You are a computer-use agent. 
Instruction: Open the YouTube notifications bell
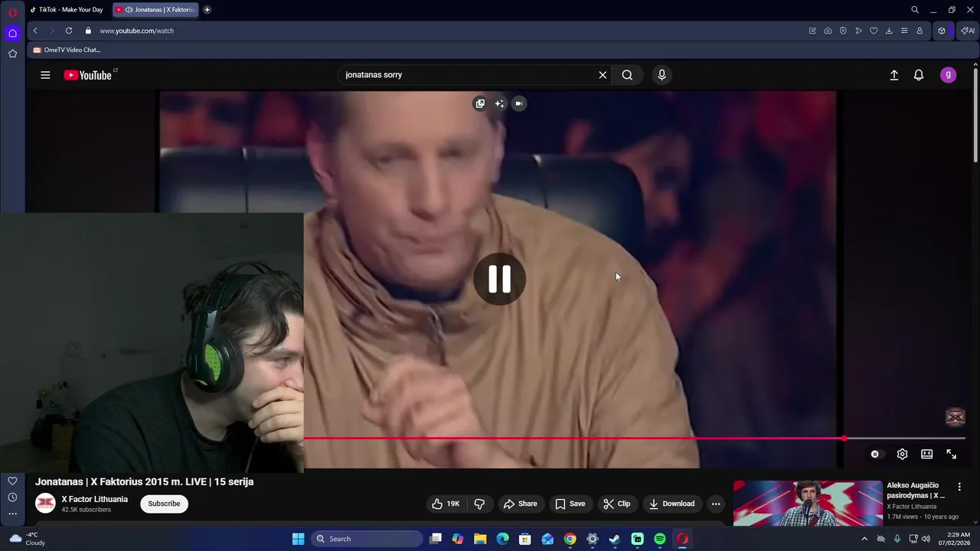919,75
